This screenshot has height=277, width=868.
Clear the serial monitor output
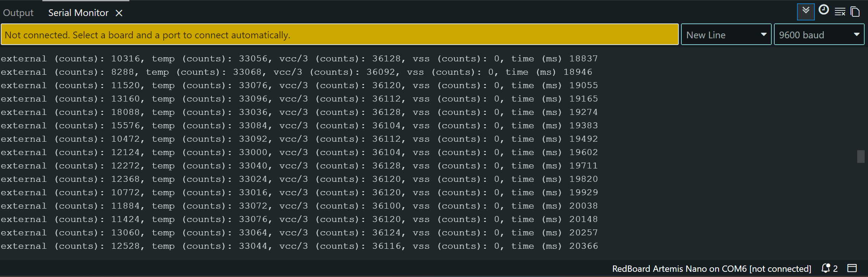(840, 12)
